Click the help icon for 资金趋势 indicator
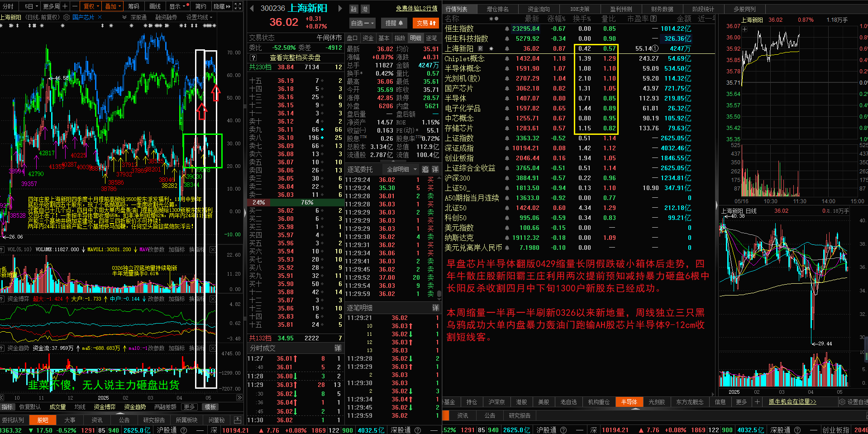 (x=2, y=348)
